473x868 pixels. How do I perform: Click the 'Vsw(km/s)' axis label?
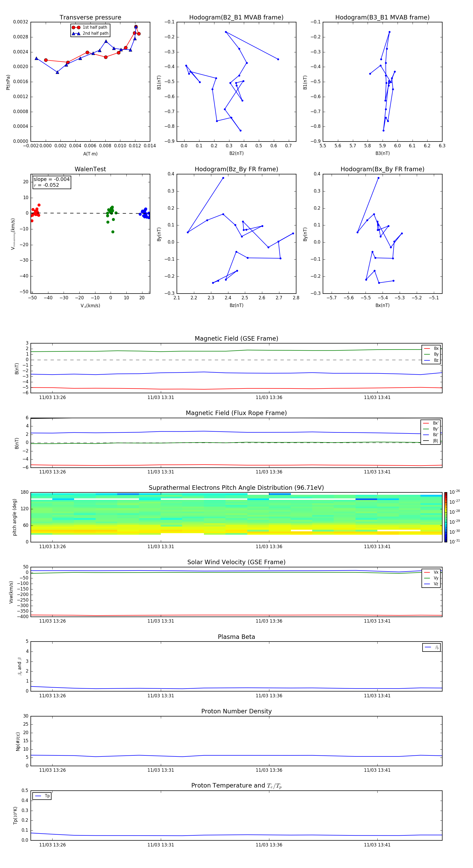[x=11, y=592]
